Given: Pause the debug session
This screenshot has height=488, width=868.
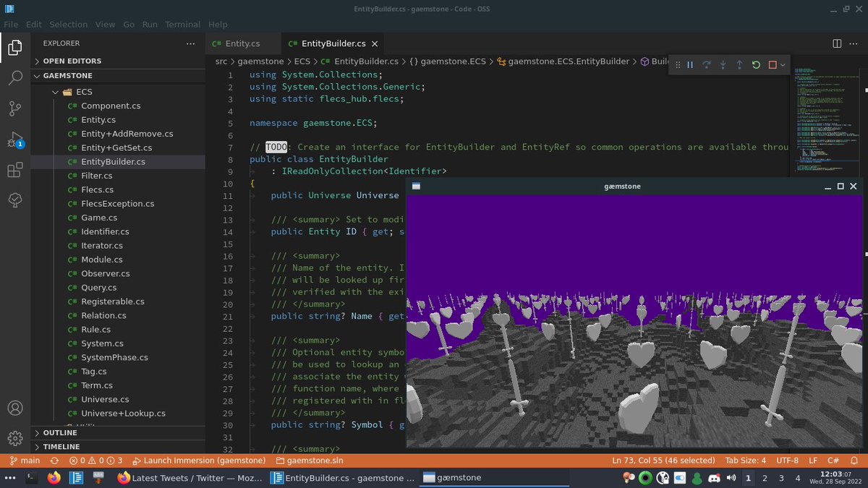Looking at the screenshot, I should point(690,65).
